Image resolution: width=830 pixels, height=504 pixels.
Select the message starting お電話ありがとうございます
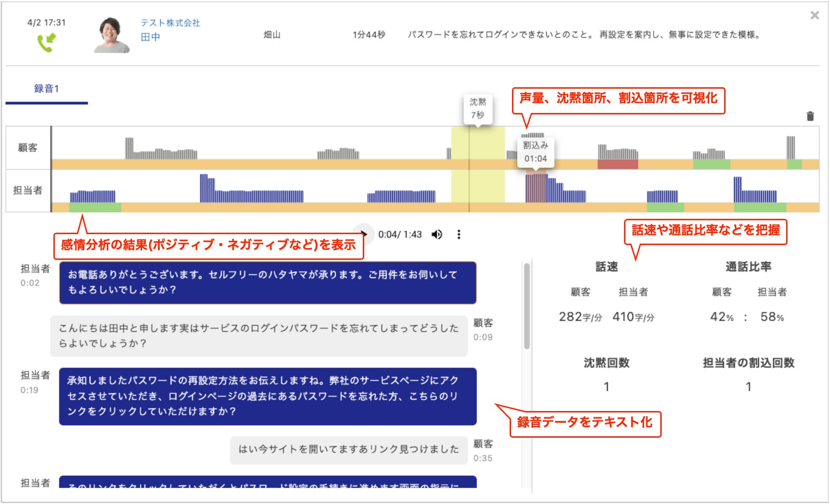pyautogui.click(x=268, y=283)
